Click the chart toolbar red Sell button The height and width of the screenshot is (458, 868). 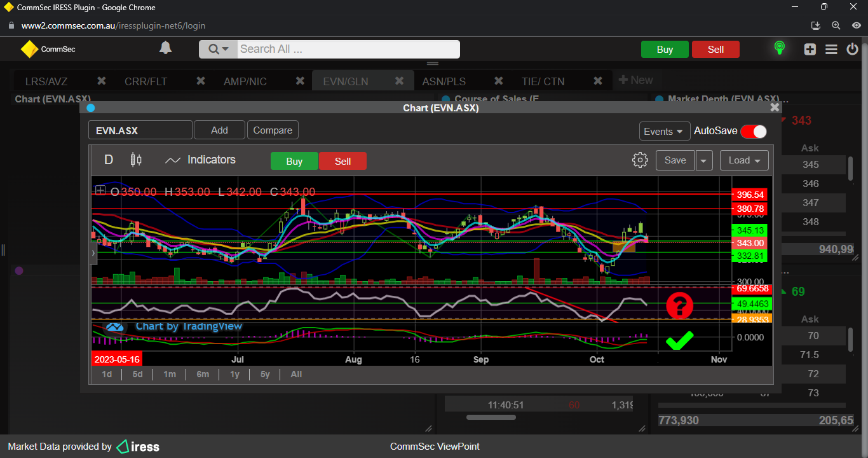tap(342, 161)
